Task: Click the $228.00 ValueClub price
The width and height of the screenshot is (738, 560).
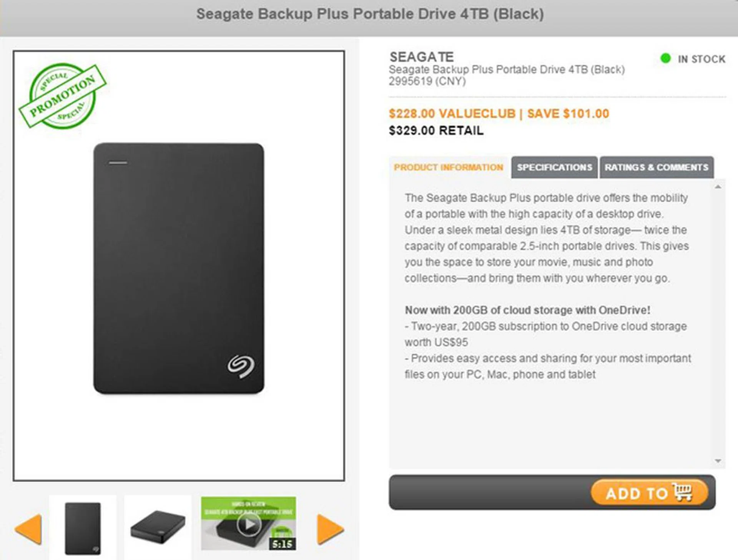Action: point(452,114)
